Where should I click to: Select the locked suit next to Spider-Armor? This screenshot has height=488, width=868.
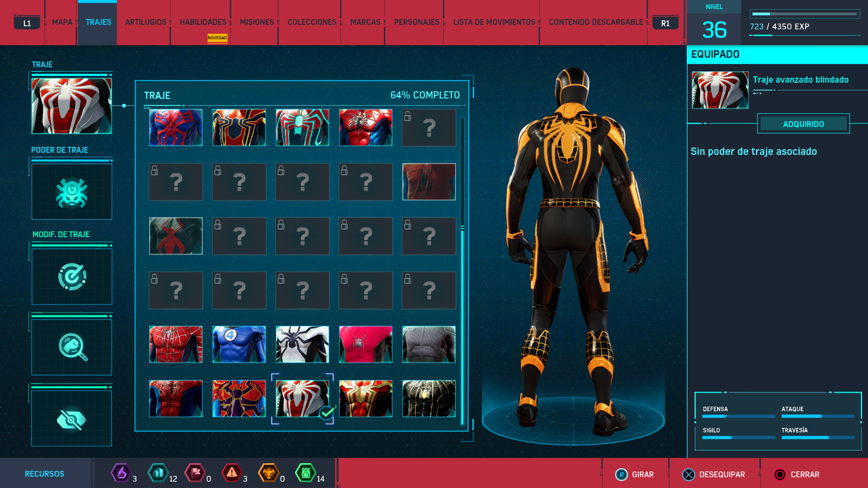click(429, 127)
